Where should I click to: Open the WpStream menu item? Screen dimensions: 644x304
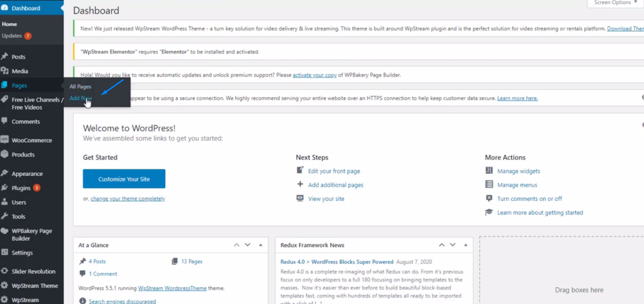pyautogui.click(x=25, y=300)
